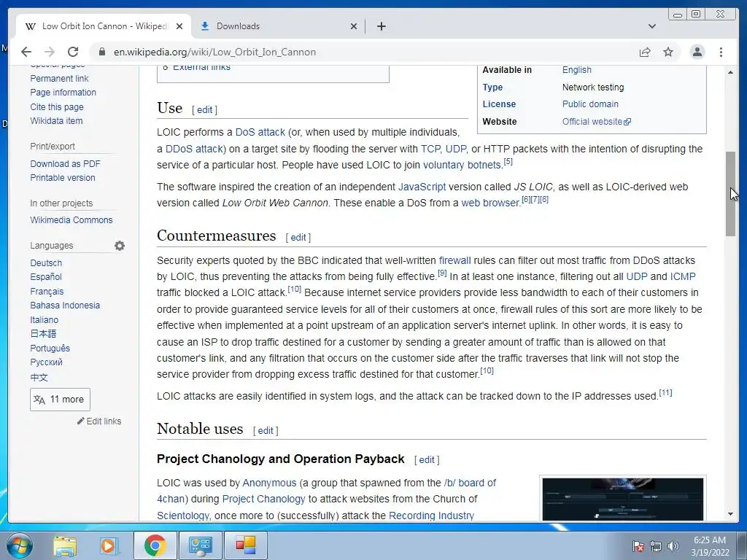The height and width of the screenshot is (560, 747).
Task: Switch to the Downloads tab
Action: pyautogui.click(x=279, y=26)
